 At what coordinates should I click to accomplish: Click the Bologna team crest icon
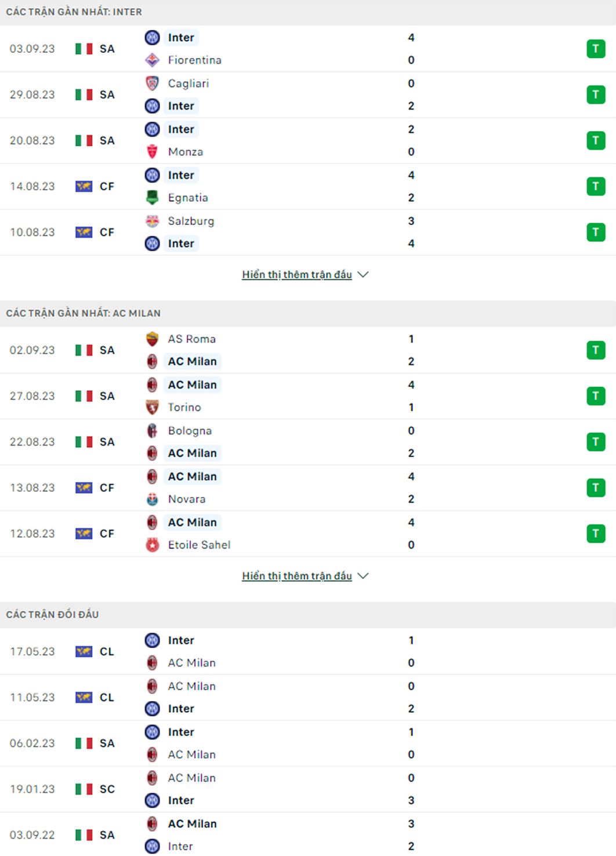(152, 430)
